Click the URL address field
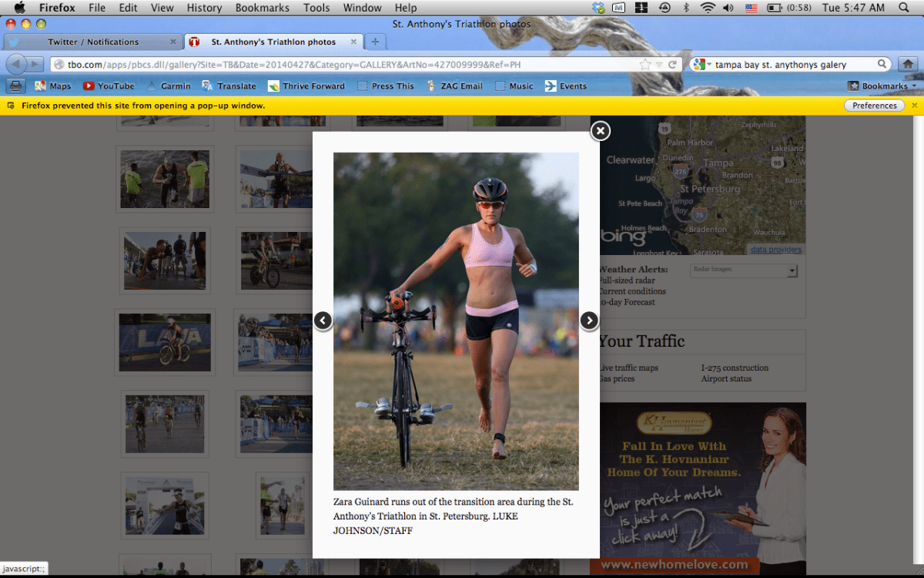The width and height of the screenshot is (924, 578). pyautogui.click(x=346, y=65)
